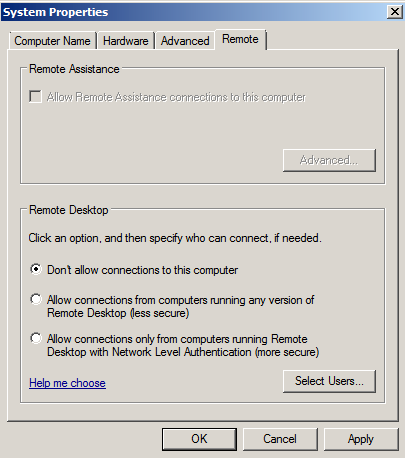Dismiss the dialog with Cancel

(280, 439)
